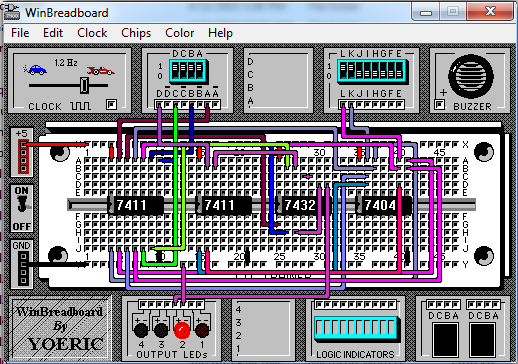Minimize the WinBreadboard window
Image resolution: width=518 pixels, height=364 pixels.
426,13
